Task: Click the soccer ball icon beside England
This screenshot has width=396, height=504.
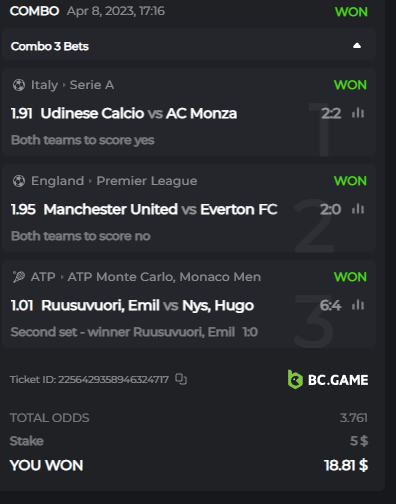Action: pyautogui.click(x=19, y=181)
